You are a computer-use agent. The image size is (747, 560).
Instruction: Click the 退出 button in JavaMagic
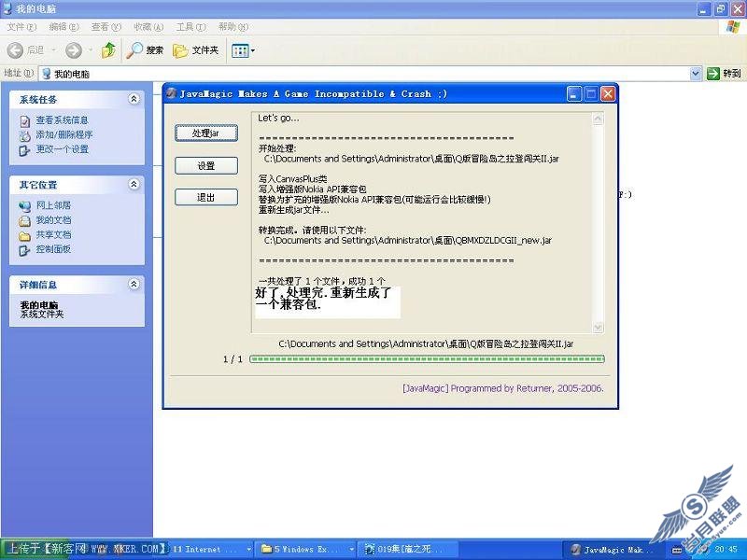click(x=206, y=197)
